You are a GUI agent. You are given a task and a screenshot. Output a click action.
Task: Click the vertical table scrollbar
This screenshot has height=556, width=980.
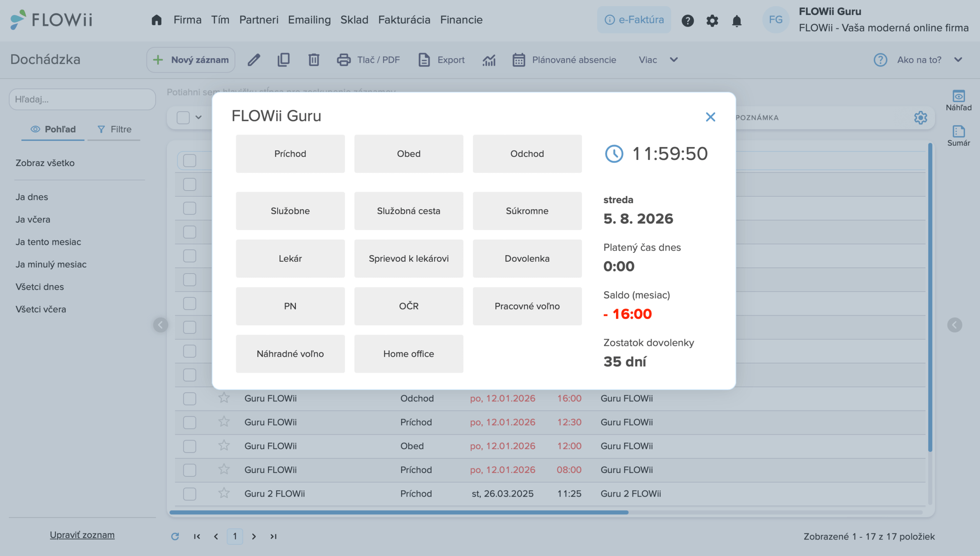tap(930, 298)
